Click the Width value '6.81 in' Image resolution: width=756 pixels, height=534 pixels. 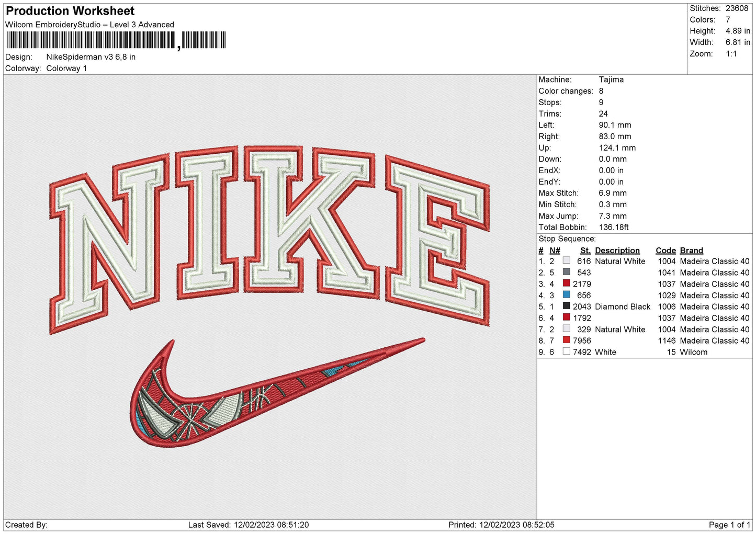click(x=738, y=42)
